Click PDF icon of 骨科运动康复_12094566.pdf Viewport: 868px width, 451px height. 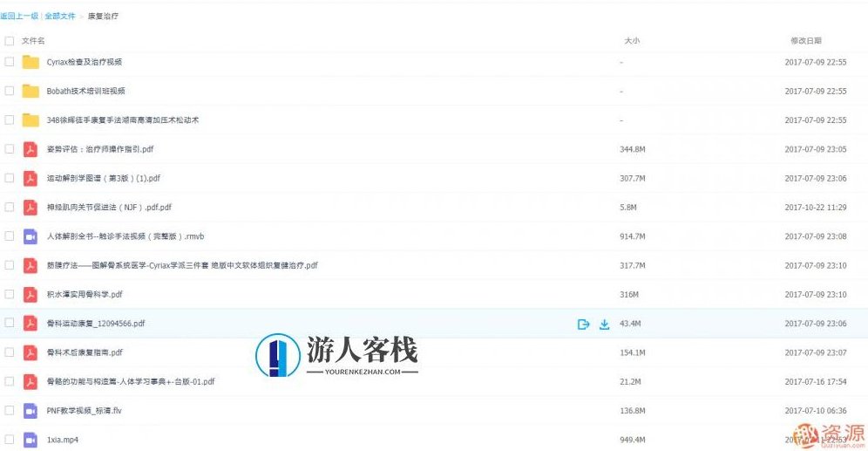click(x=31, y=324)
